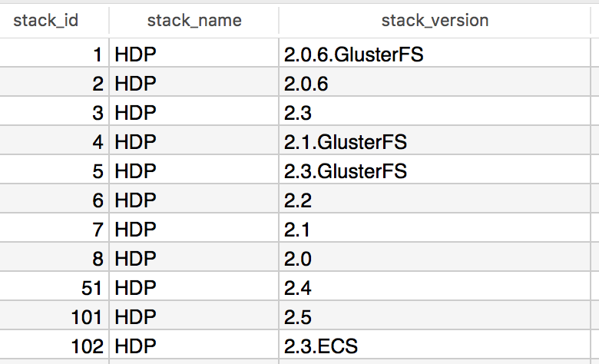Screen dimensions: 599x364
Task: Click the version 2.5 cell
Action: click(435, 317)
